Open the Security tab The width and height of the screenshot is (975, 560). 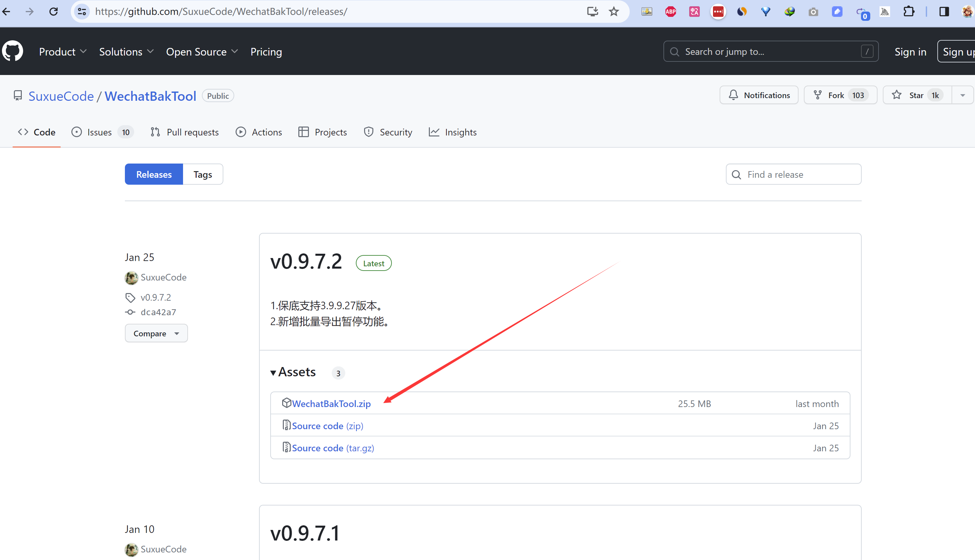pyautogui.click(x=388, y=132)
